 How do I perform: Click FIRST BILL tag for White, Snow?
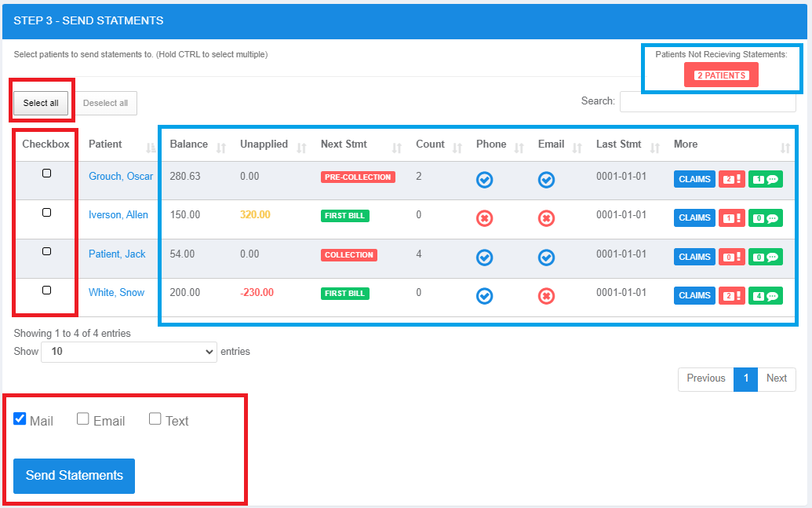coord(345,294)
